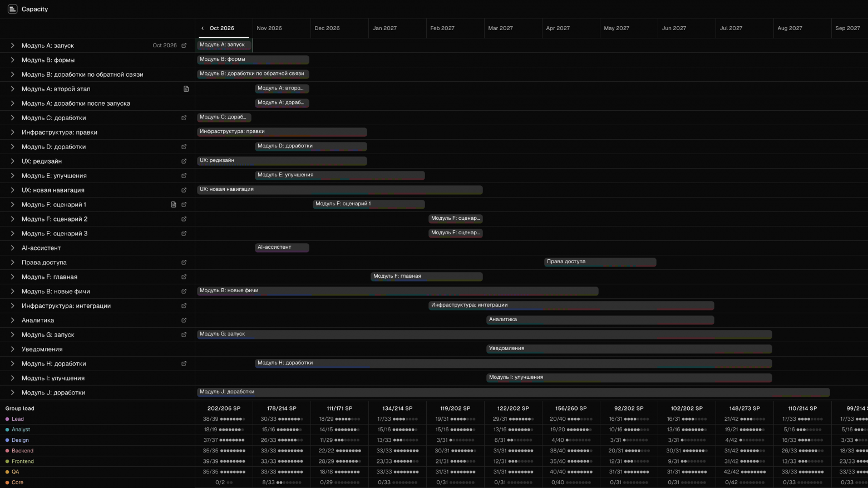
Task: Select the Lead group load label
Action: point(18,419)
